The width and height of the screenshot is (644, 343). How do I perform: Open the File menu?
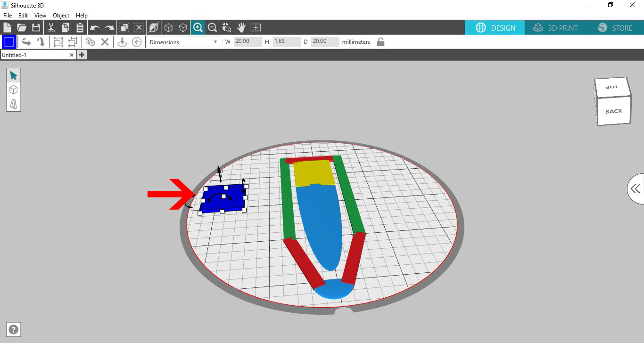tap(8, 16)
